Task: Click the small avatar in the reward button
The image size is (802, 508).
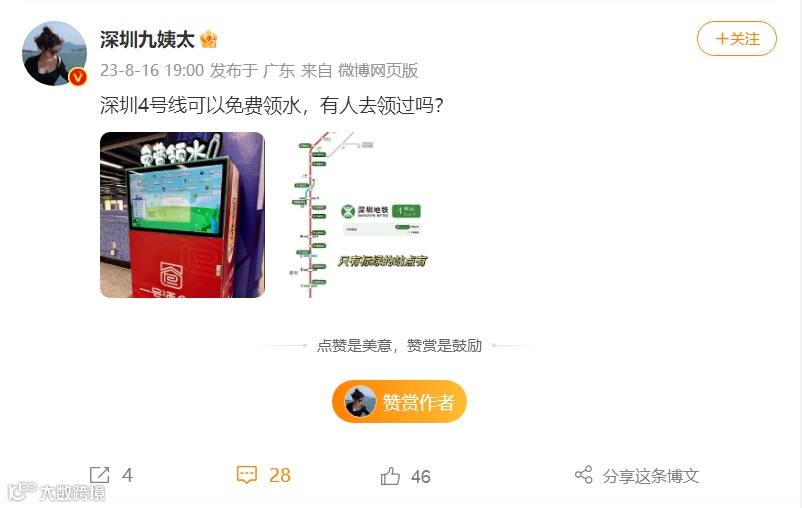Action: tap(360, 401)
